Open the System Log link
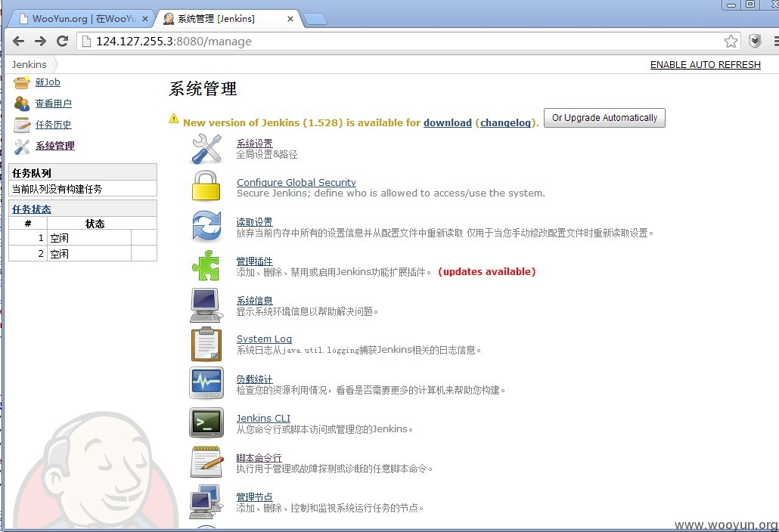 tap(264, 339)
